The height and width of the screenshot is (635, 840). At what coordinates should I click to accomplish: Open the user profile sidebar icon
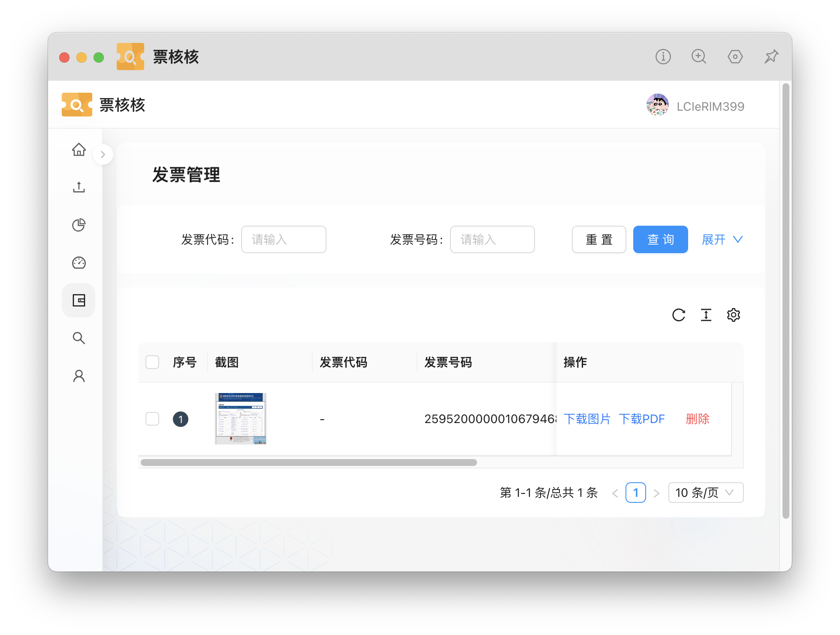(79, 376)
